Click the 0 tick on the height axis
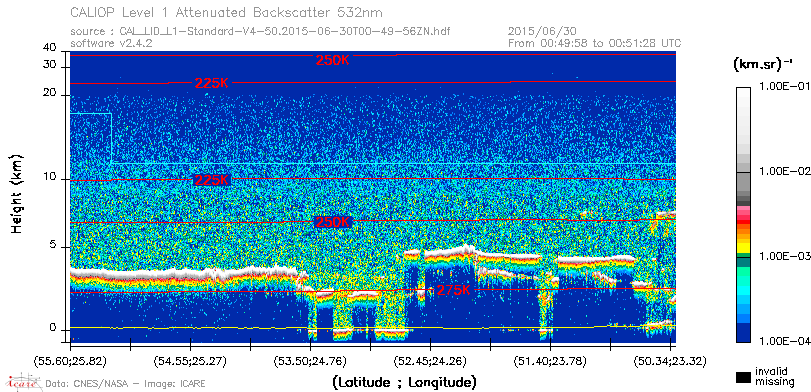Image resolution: width=811 pixels, height=392 pixels. tap(53, 328)
